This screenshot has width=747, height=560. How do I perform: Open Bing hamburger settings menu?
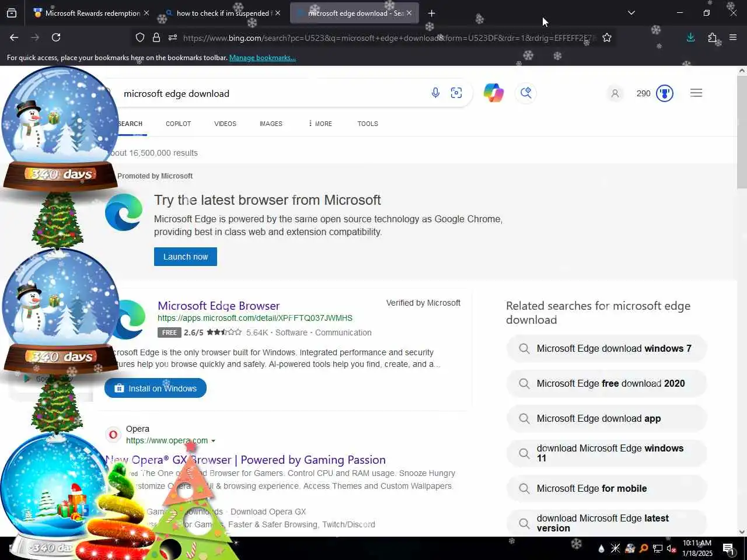point(696,93)
